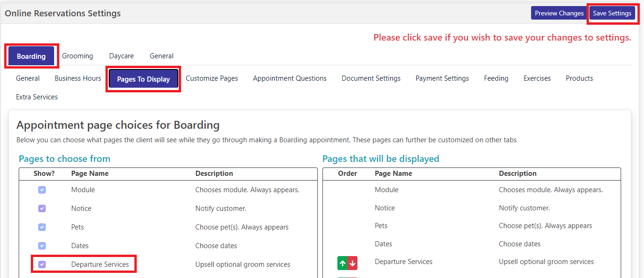
Task: Click the Save Settings button
Action: pos(612,13)
